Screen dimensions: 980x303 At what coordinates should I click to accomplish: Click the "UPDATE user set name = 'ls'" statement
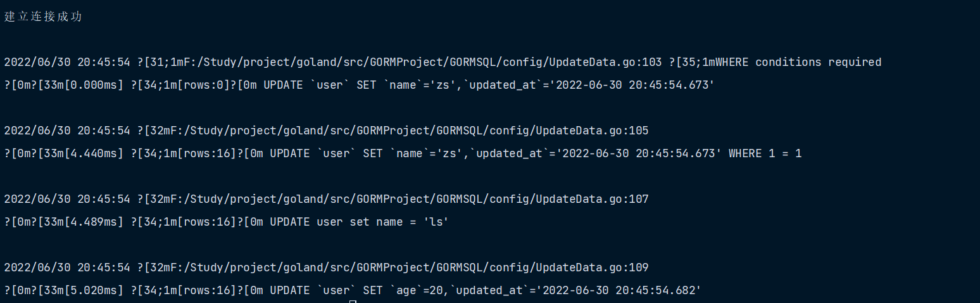[x=359, y=222]
